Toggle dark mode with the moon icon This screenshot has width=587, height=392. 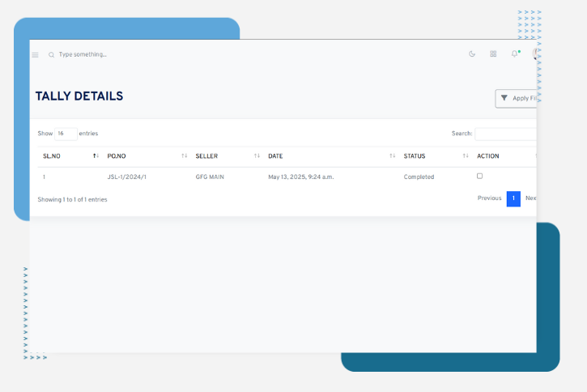coord(472,54)
